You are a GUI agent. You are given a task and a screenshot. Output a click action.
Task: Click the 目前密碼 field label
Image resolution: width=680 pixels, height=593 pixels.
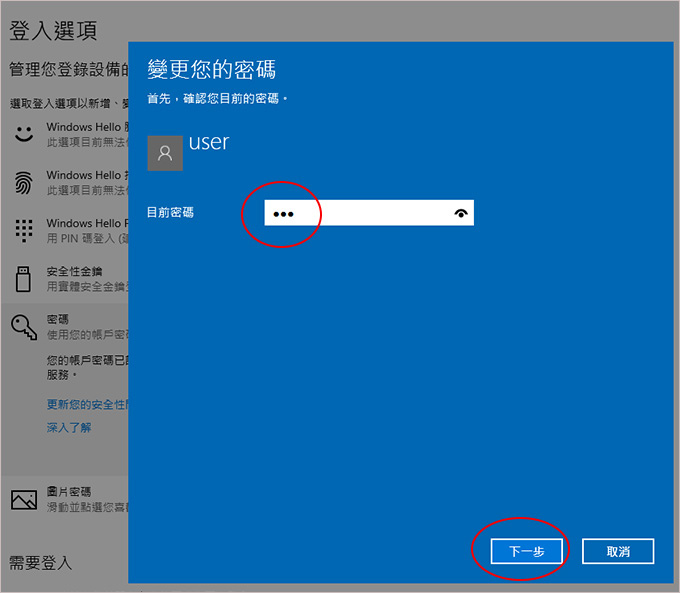[170, 213]
